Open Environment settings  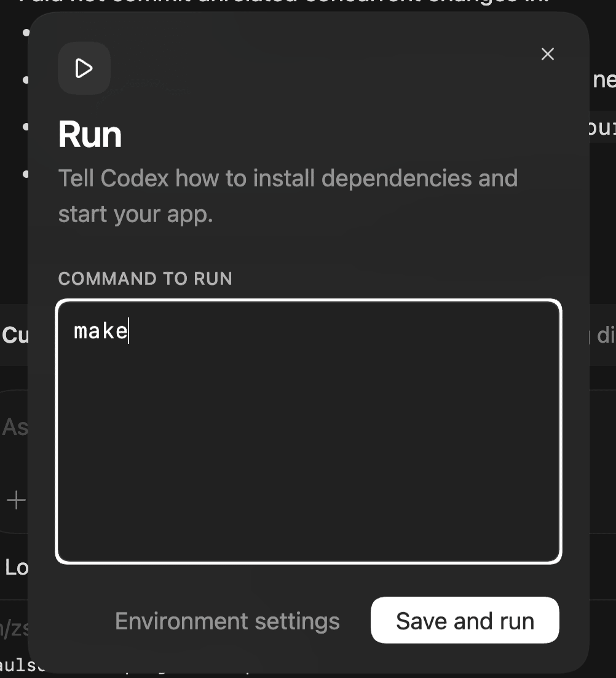pyautogui.click(x=227, y=621)
